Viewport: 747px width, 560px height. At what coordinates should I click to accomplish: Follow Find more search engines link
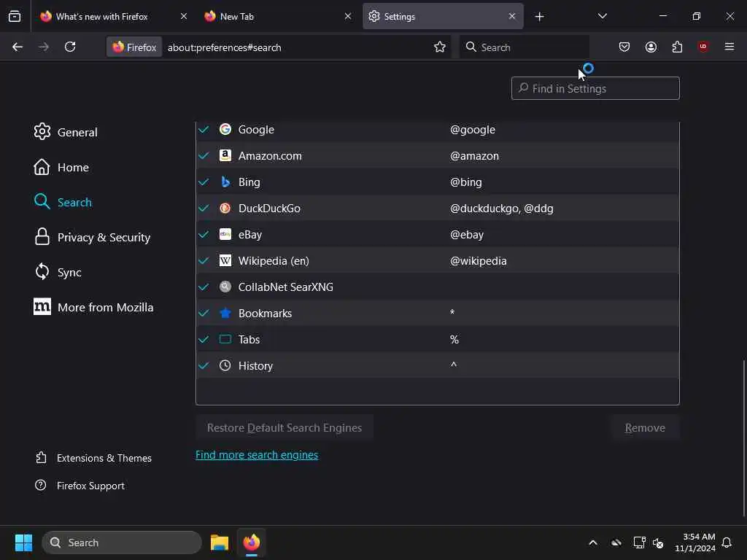(257, 455)
